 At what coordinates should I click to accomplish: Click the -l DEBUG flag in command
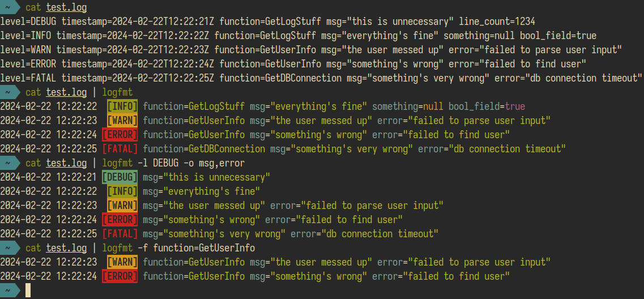[158, 164]
